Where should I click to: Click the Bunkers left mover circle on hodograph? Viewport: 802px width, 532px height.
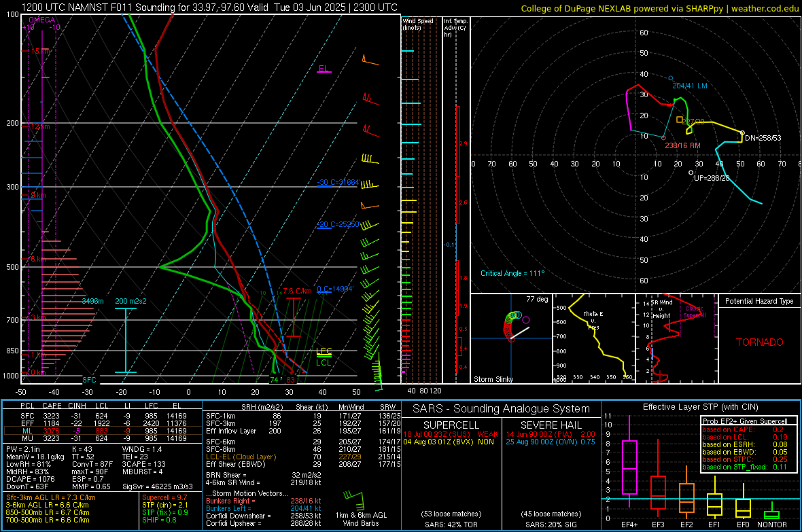pyautogui.click(x=671, y=78)
